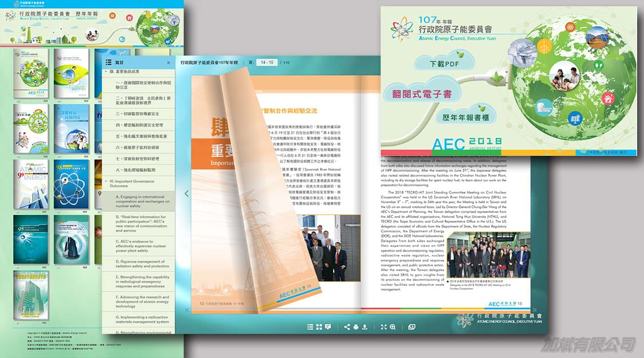Viewport: 644px width, 358px height.
Task: Select 'C. AEC's endeavor to effectively supervise' entry
Action: click(x=138, y=246)
